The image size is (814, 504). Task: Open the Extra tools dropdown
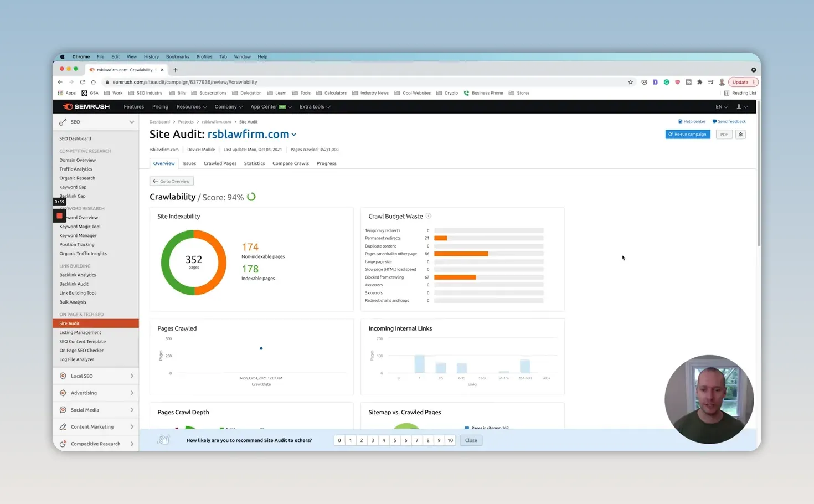315,106
